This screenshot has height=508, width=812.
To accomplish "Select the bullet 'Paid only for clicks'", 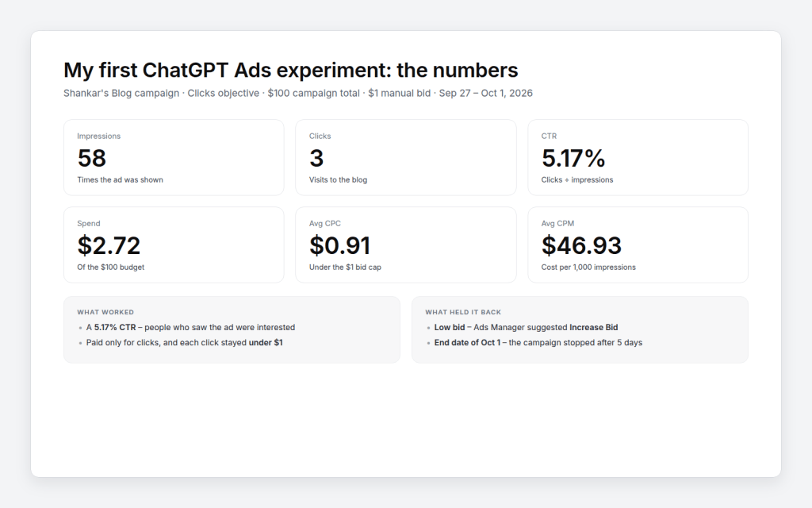I will pos(184,343).
